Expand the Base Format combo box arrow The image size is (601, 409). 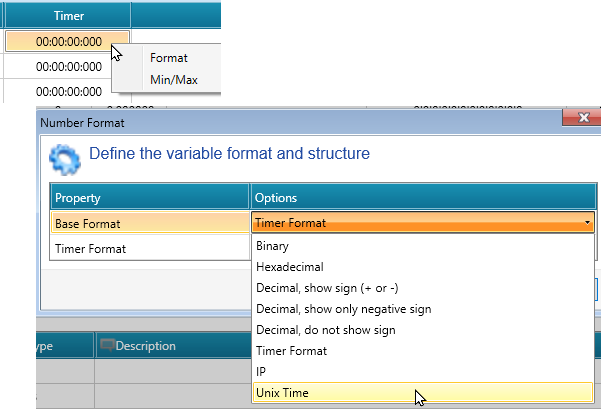pos(587,223)
